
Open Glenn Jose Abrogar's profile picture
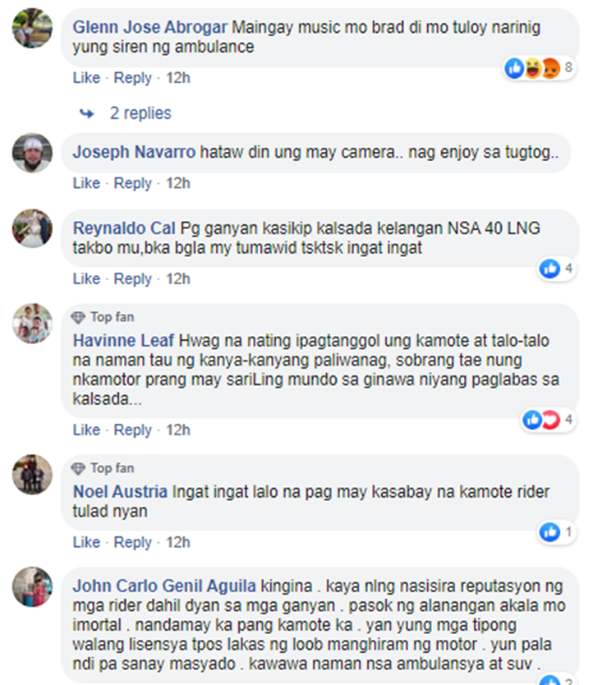(x=32, y=28)
